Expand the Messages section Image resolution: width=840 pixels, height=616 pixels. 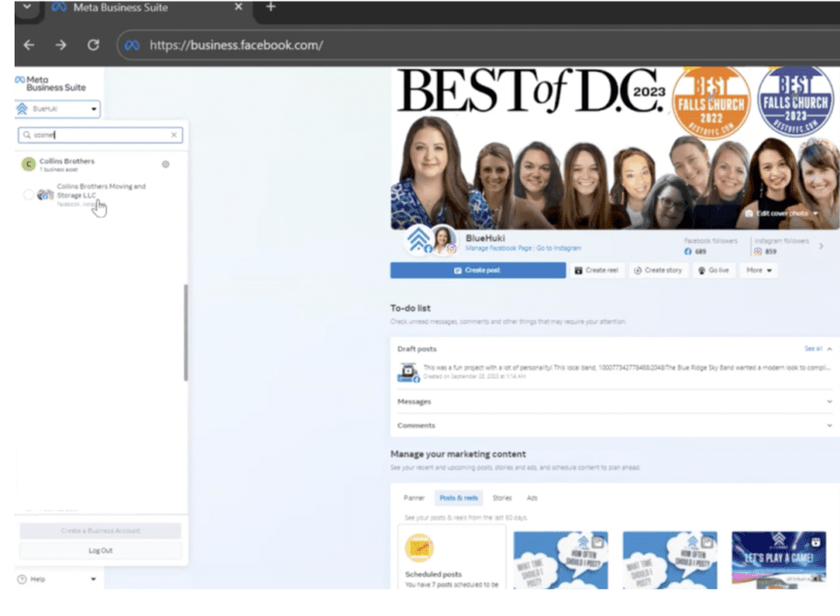pyautogui.click(x=829, y=402)
